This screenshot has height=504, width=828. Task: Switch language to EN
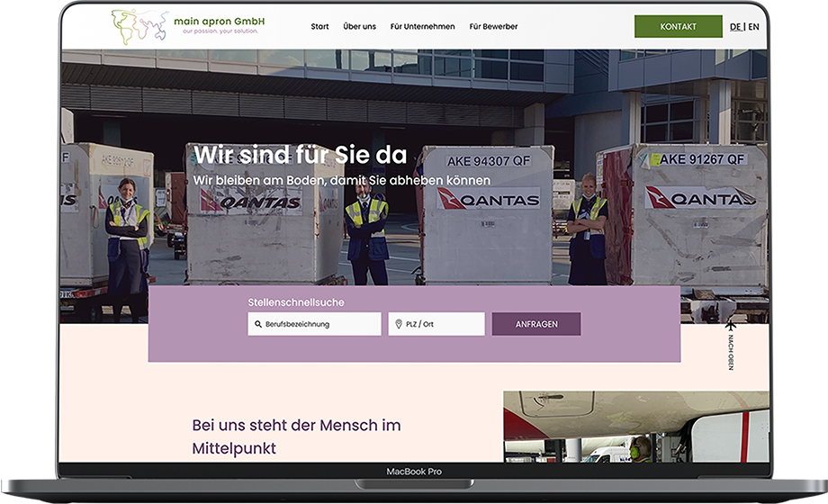pos(753,27)
